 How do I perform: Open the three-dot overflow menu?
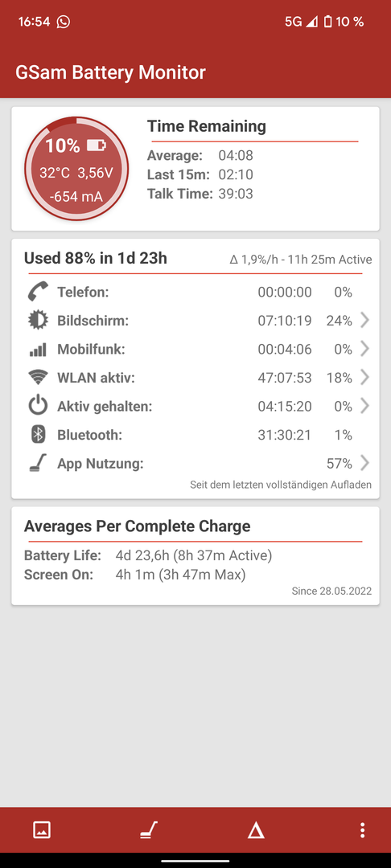(x=362, y=829)
